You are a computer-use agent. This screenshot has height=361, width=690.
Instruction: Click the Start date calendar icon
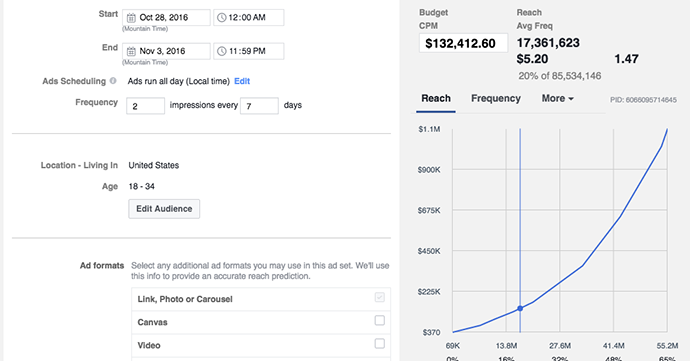click(x=131, y=18)
